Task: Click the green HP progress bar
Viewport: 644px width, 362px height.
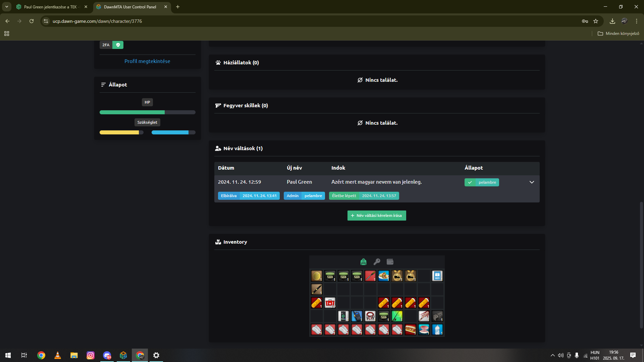Action: tap(132, 112)
